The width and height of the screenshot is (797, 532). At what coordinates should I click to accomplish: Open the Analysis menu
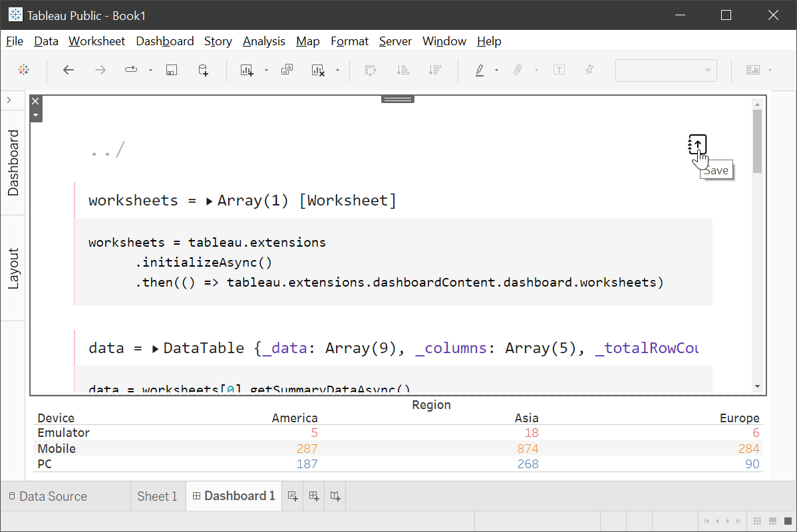(263, 41)
